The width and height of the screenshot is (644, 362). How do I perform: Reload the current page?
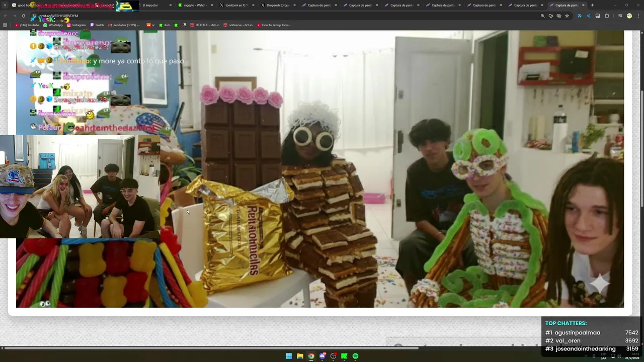click(x=23, y=16)
